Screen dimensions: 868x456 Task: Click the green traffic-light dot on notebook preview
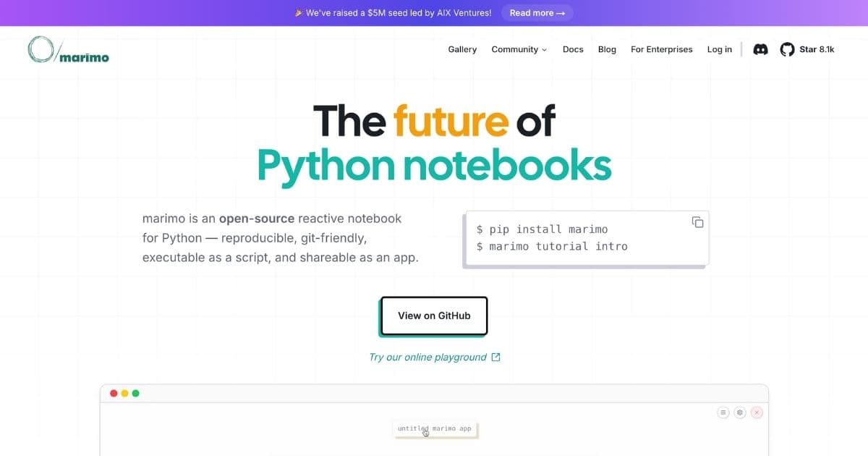[134, 392]
